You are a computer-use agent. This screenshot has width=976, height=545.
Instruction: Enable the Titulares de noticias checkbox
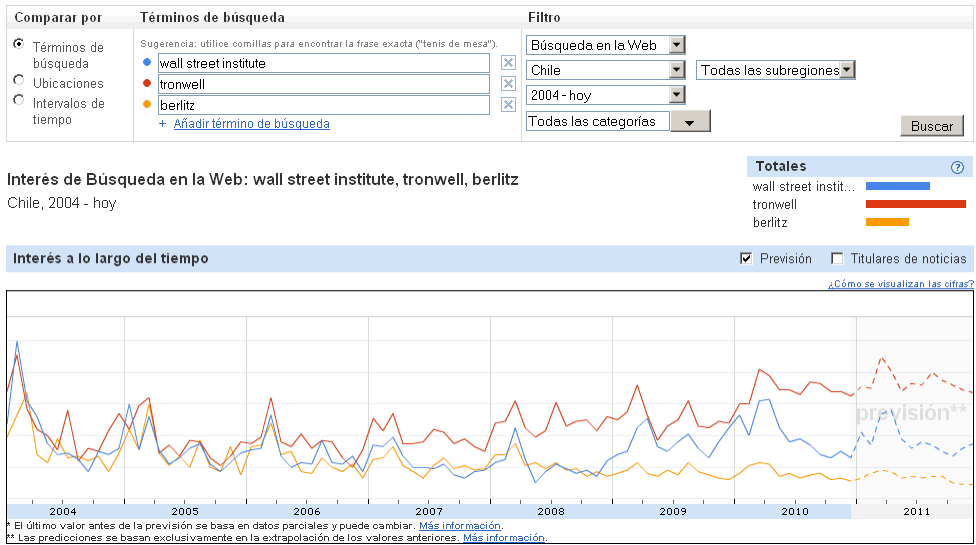click(837, 258)
